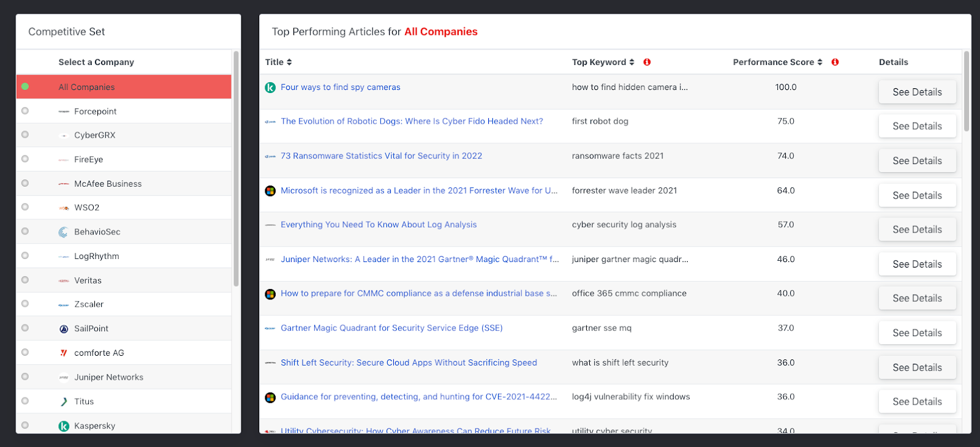Open See Details for Four ways spy cameras
Screen dimensions: 980x447
(x=917, y=92)
